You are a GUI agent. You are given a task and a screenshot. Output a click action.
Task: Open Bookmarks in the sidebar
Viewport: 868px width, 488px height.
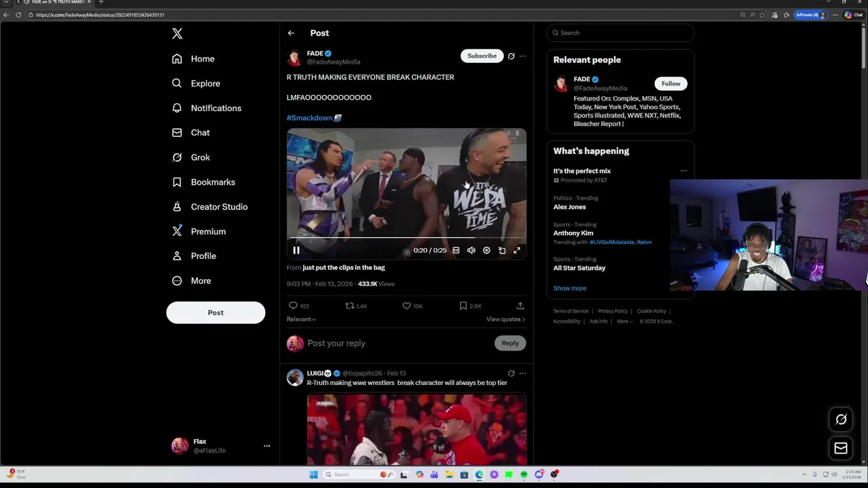click(x=203, y=182)
